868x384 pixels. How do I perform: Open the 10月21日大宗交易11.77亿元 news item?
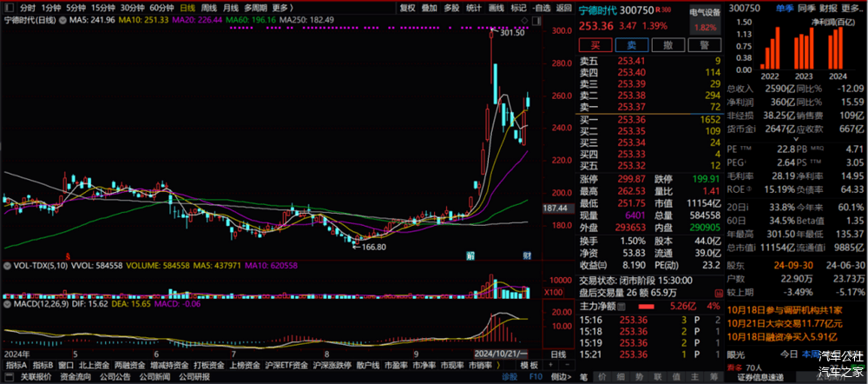(x=785, y=325)
